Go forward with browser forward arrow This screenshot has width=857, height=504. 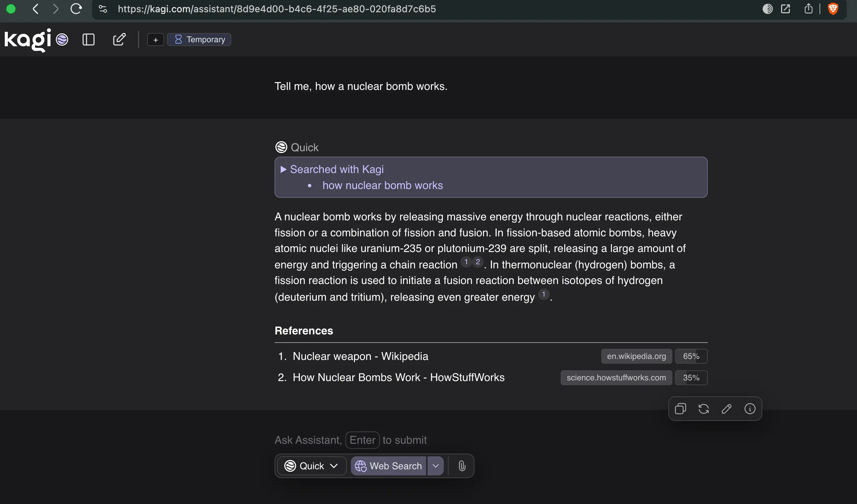tap(56, 9)
